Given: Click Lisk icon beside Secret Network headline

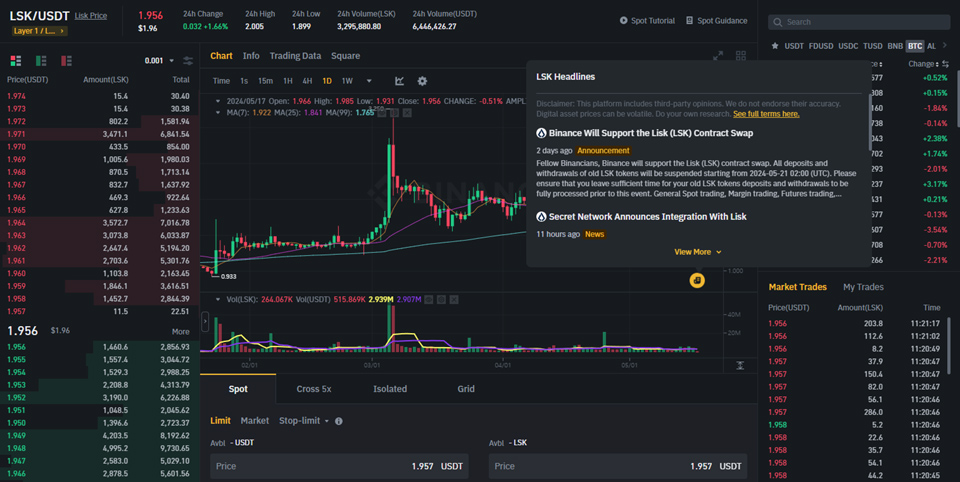Looking at the screenshot, I should (x=541, y=217).
